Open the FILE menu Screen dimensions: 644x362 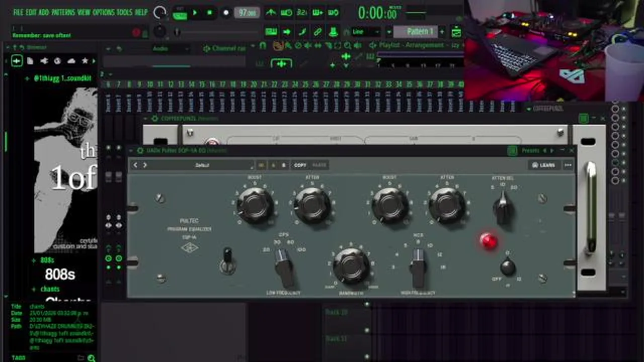(18, 12)
